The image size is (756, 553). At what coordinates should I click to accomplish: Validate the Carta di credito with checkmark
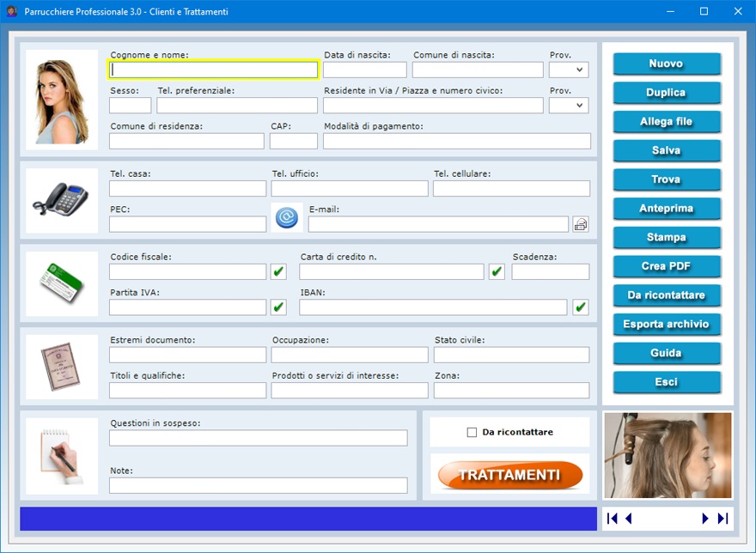[497, 271]
